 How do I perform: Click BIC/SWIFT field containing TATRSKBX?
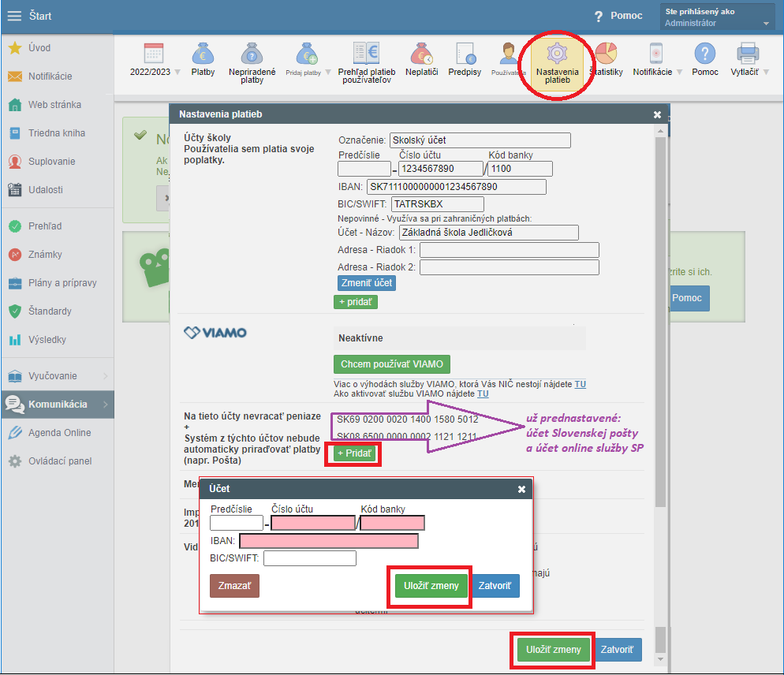(x=438, y=204)
